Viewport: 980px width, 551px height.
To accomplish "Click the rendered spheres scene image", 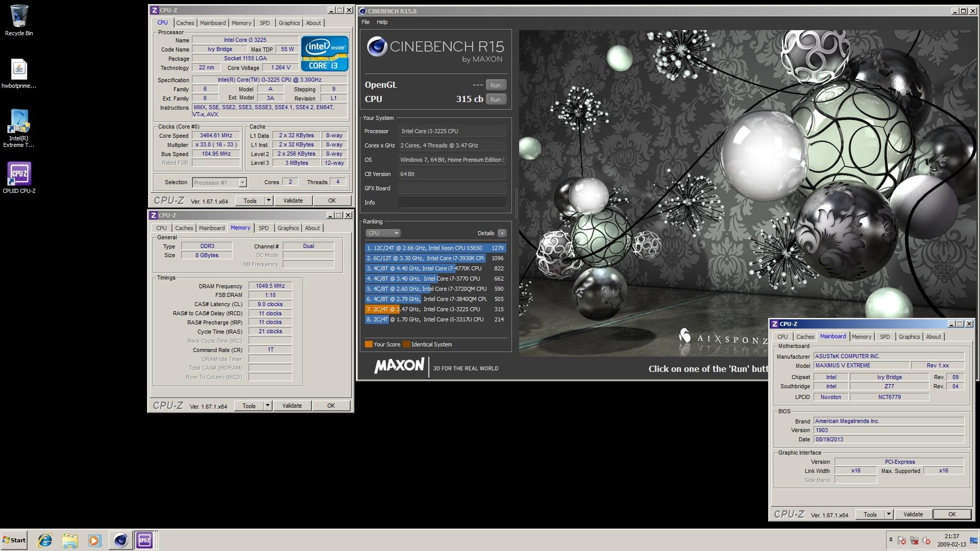I will coord(747,193).
